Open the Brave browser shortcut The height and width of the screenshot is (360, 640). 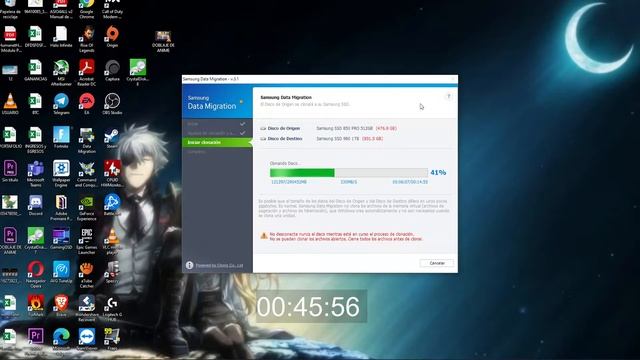61,306
